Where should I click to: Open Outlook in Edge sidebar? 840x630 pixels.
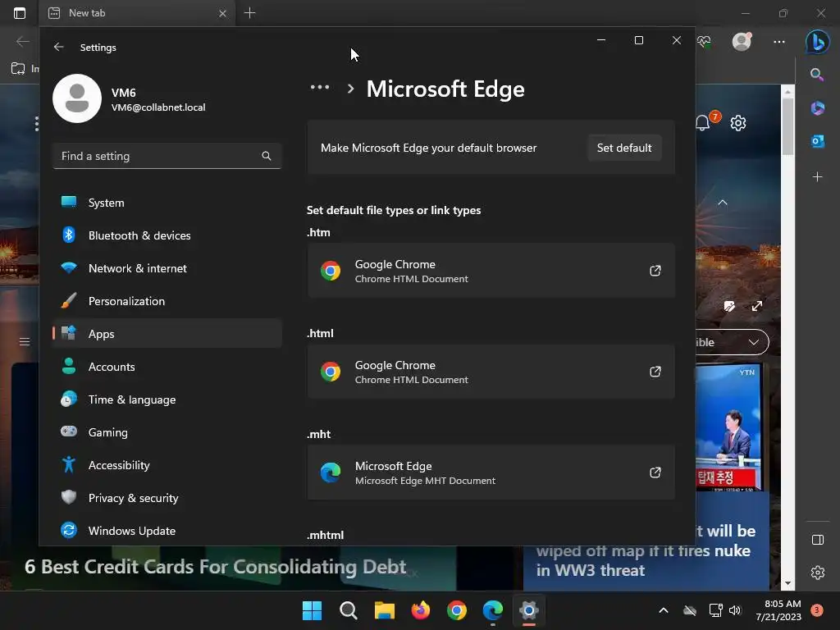[818, 141]
